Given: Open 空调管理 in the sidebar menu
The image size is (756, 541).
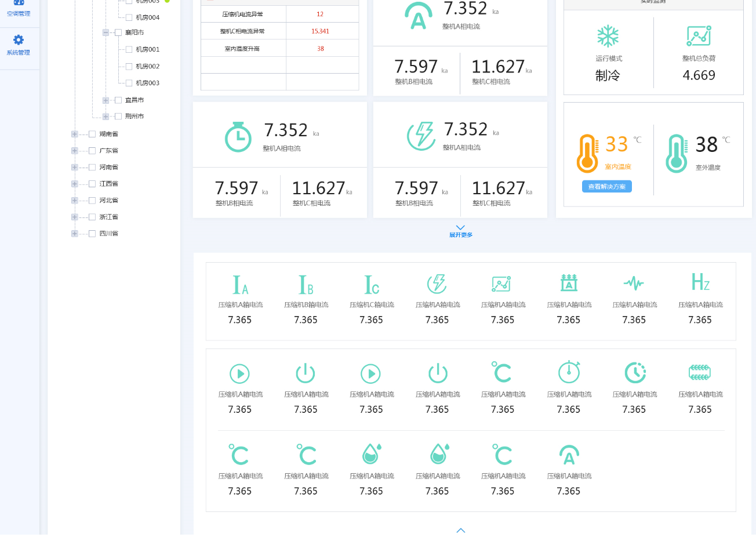Looking at the screenshot, I should (19, 8).
